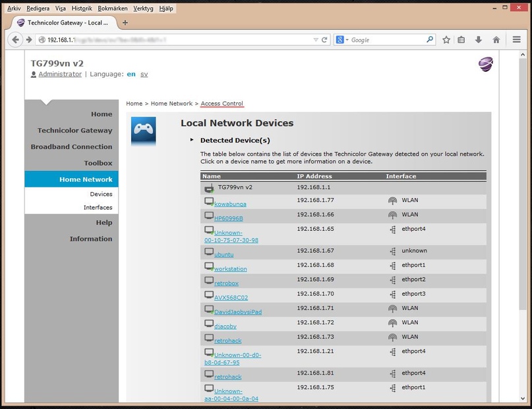
Task: Click the game controller icon
Action: point(144,131)
